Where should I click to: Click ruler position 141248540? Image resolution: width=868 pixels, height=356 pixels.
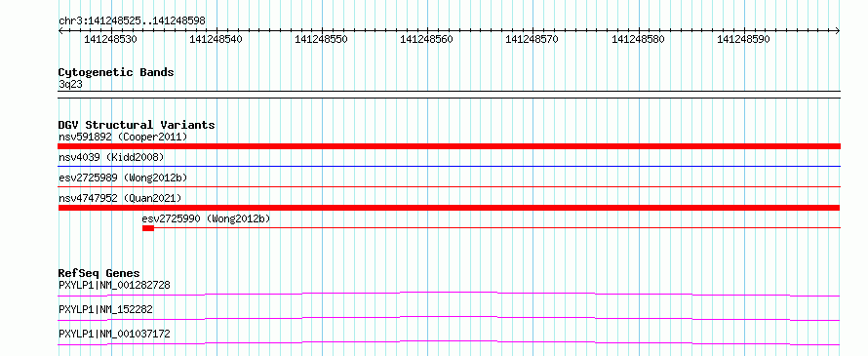(216, 39)
